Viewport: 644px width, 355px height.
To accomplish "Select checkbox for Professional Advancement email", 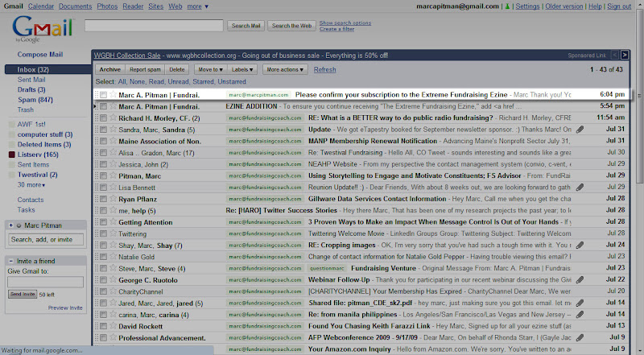I will click(103, 338).
